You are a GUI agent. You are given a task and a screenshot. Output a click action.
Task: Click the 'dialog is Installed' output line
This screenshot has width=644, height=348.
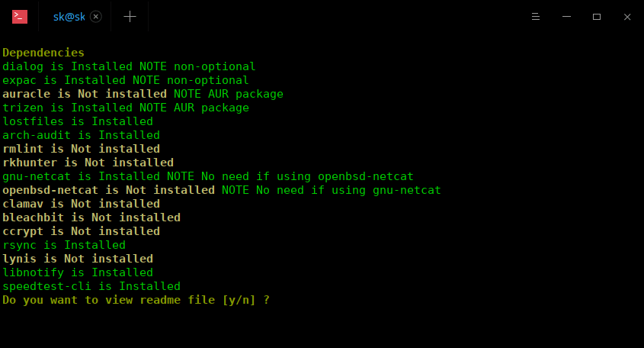[x=129, y=66]
